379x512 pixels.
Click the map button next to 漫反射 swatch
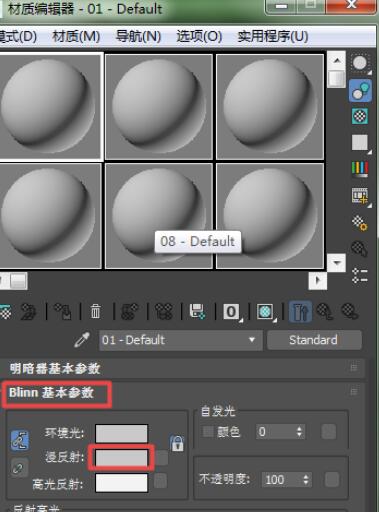[162, 458]
